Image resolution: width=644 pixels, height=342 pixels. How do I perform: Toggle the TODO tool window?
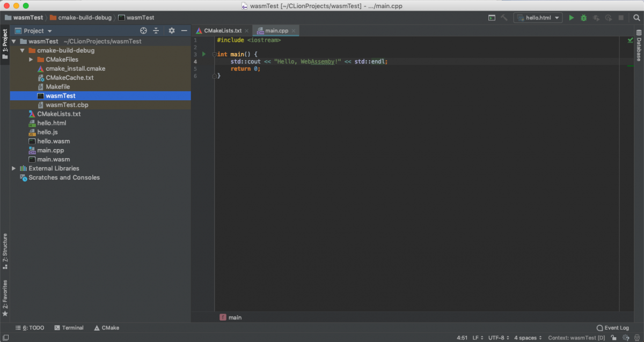coord(30,328)
